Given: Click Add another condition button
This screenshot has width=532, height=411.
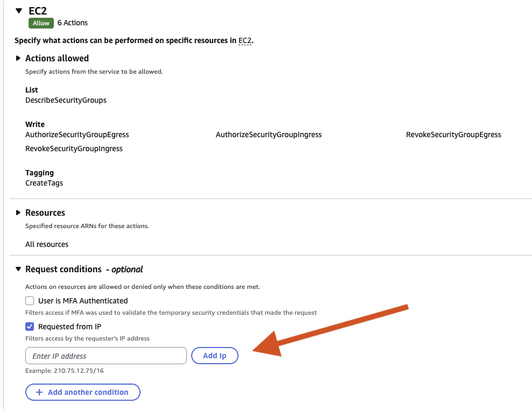Looking at the screenshot, I should pyautogui.click(x=83, y=392).
